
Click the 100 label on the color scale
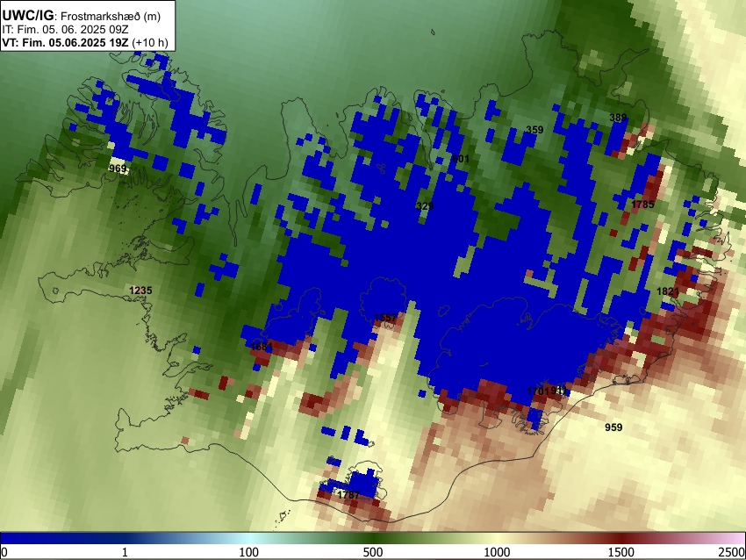tap(249, 552)
